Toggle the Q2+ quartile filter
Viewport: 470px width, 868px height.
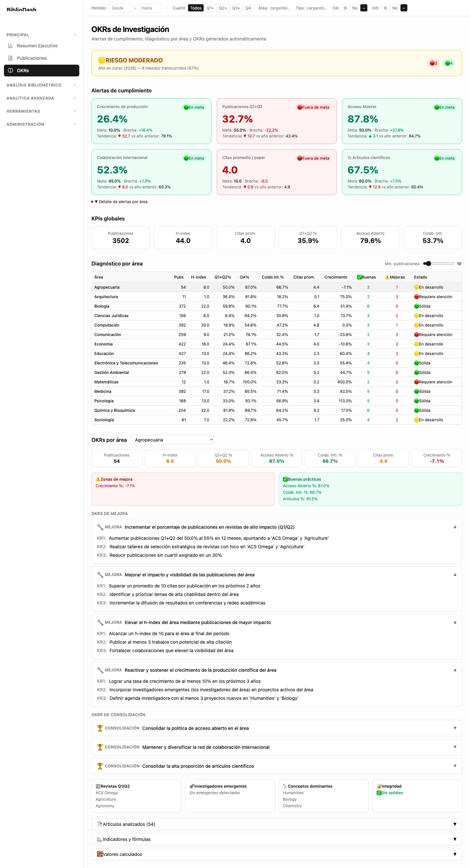223,8
